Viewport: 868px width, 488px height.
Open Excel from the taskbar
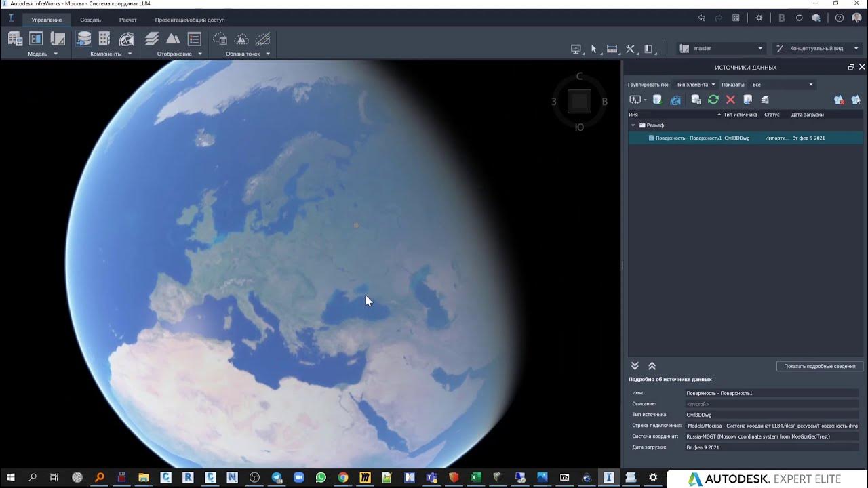pyautogui.click(x=476, y=477)
